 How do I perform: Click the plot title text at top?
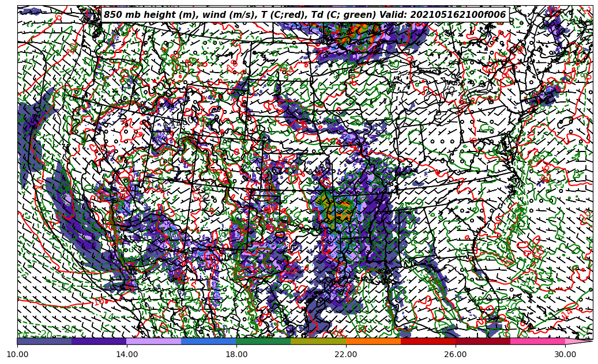(x=304, y=15)
